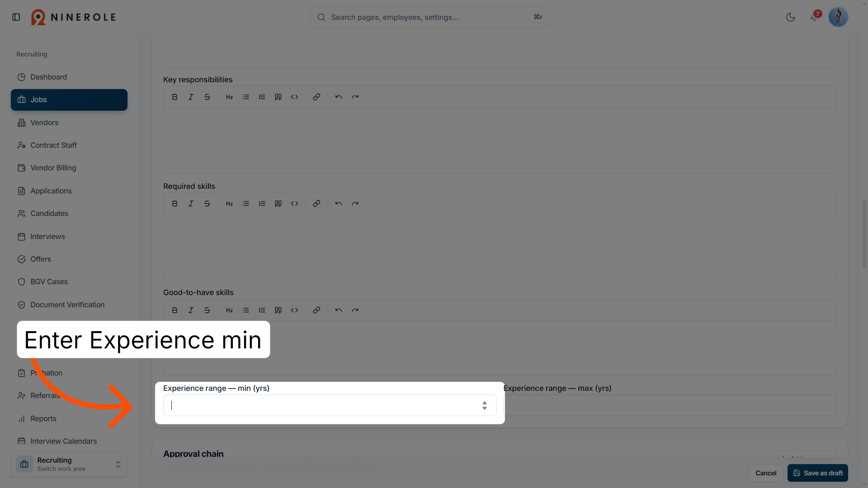Open Interviews in the sidebar
Image resolution: width=868 pixels, height=488 pixels.
point(69,237)
